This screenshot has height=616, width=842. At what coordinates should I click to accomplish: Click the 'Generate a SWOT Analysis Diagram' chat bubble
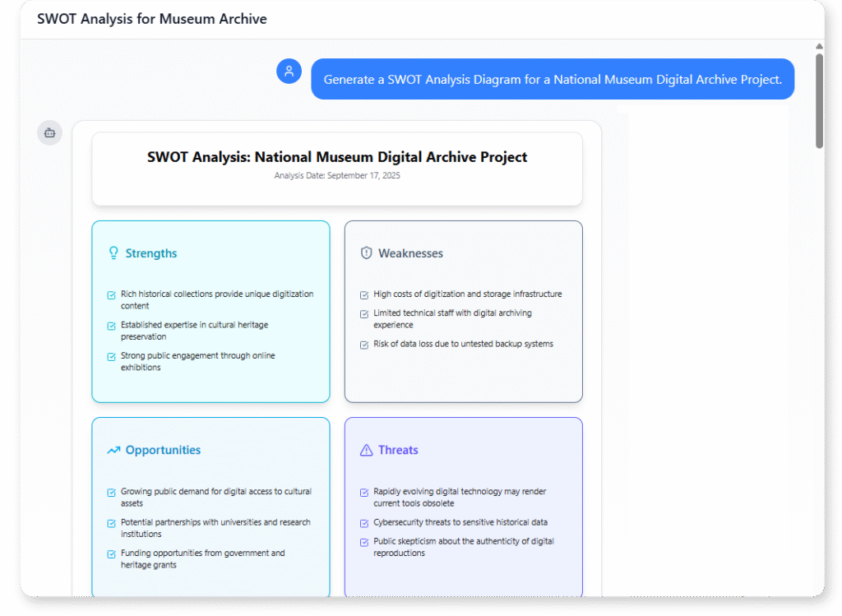[553, 79]
